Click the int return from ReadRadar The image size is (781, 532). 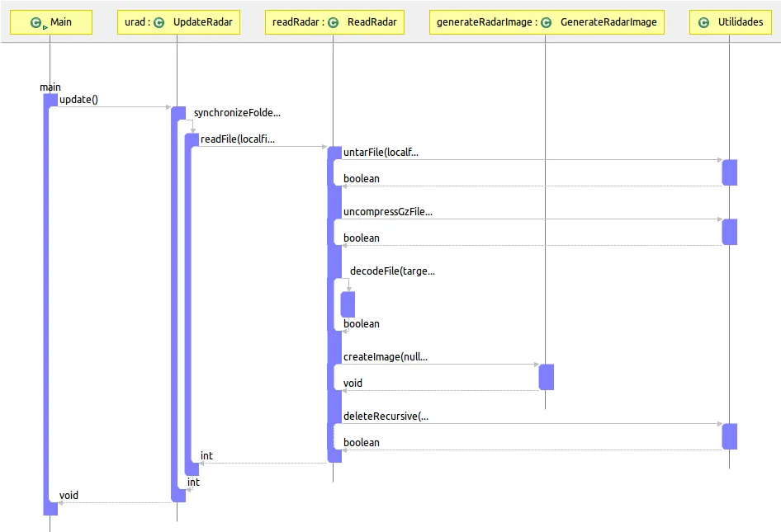pos(206,456)
